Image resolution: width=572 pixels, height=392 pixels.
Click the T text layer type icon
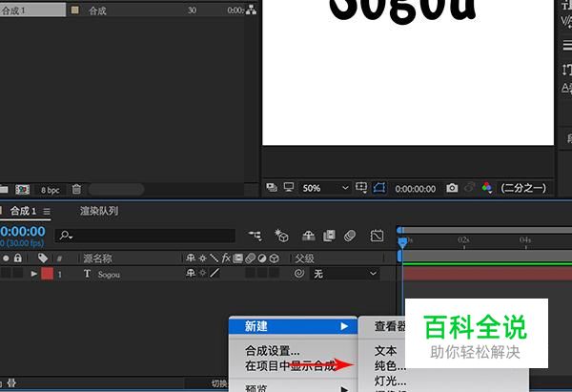[87, 274]
